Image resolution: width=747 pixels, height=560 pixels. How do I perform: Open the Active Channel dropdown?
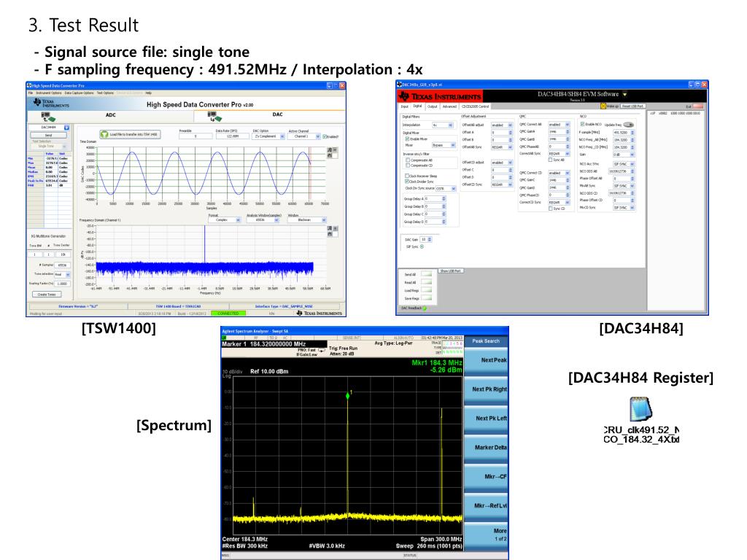coord(304,136)
